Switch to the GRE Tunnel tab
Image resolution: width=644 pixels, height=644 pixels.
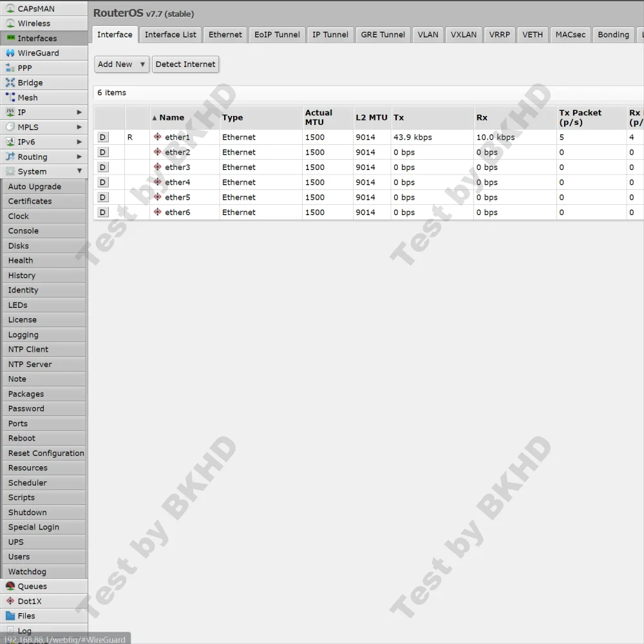tap(383, 35)
